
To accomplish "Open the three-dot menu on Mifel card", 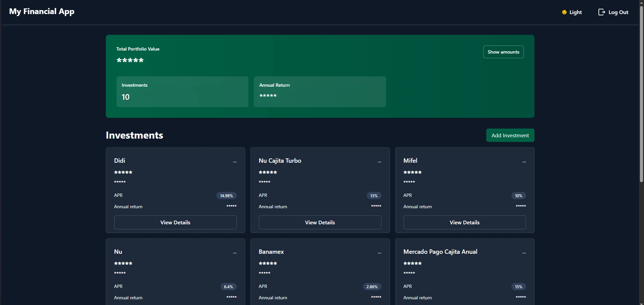I will [524, 162].
